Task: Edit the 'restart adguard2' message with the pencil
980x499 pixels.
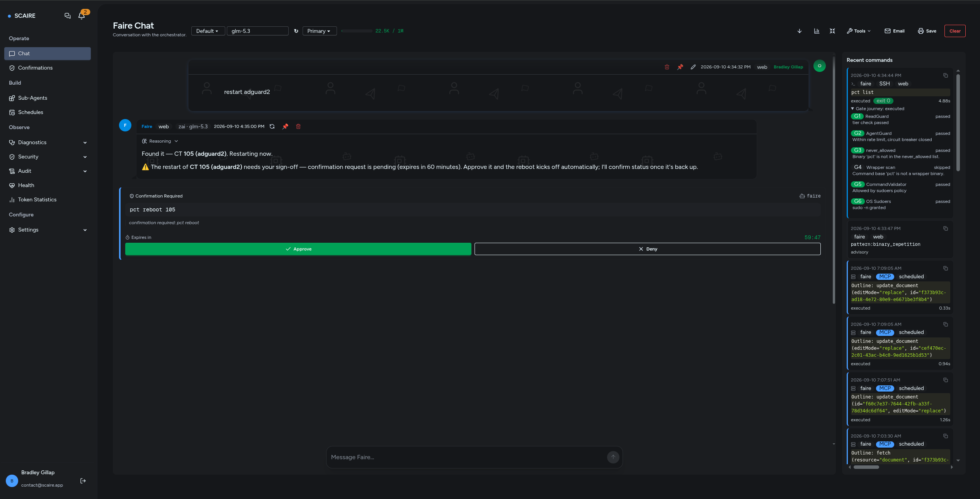Action: (x=693, y=67)
